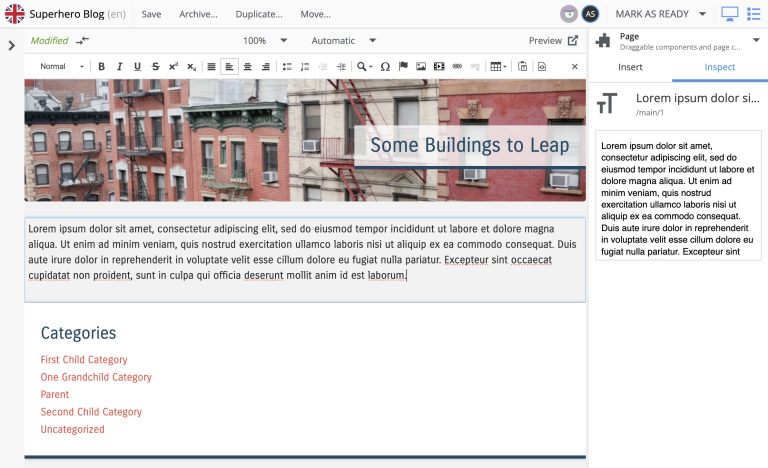Click the Modified compare arrows icon

point(82,41)
